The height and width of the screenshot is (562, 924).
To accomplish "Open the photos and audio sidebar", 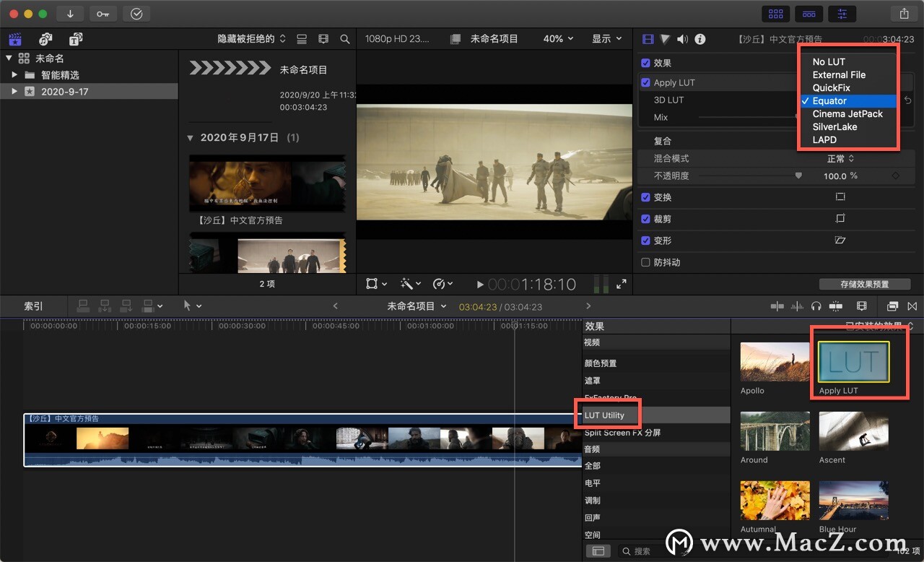I will coord(45,39).
